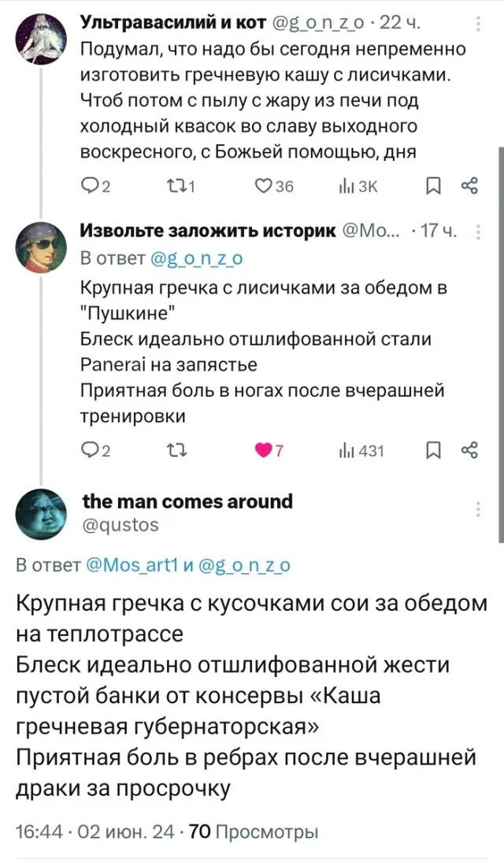Bookmark the Ультравасилий и кот tweet
Screen dimensions: 504x863
point(432,187)
